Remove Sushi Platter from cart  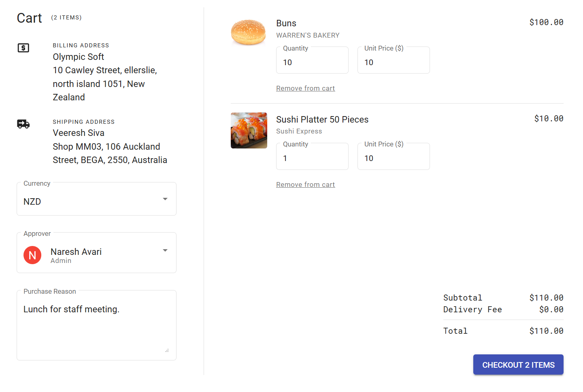(x=305, y=184)
